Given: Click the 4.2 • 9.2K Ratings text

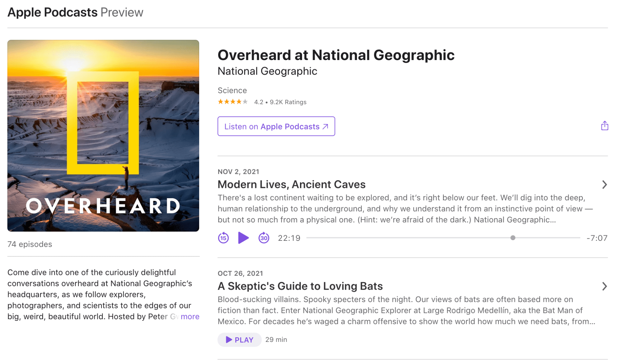Looking at the screenshot, I should click(280, 102).
